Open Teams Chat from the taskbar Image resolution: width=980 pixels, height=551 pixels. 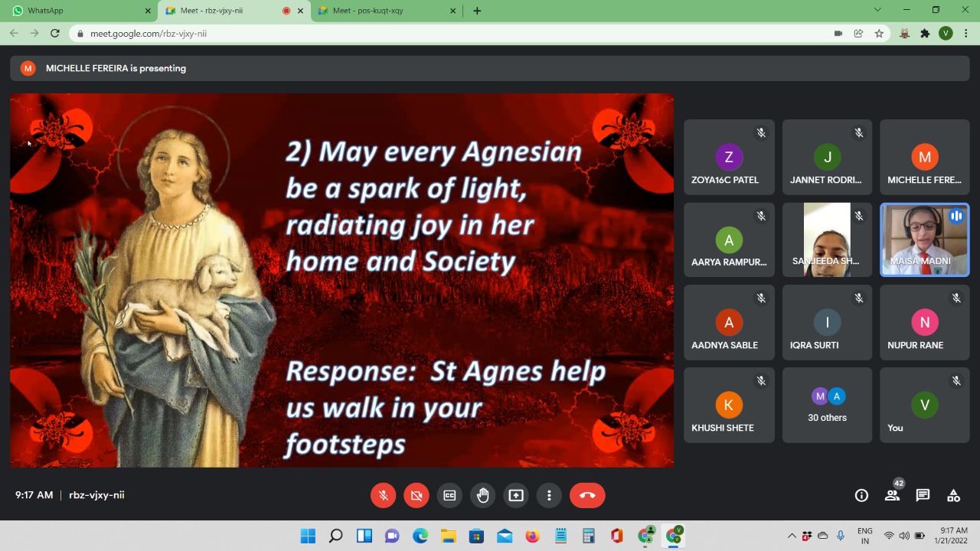[x=392, y=536]
